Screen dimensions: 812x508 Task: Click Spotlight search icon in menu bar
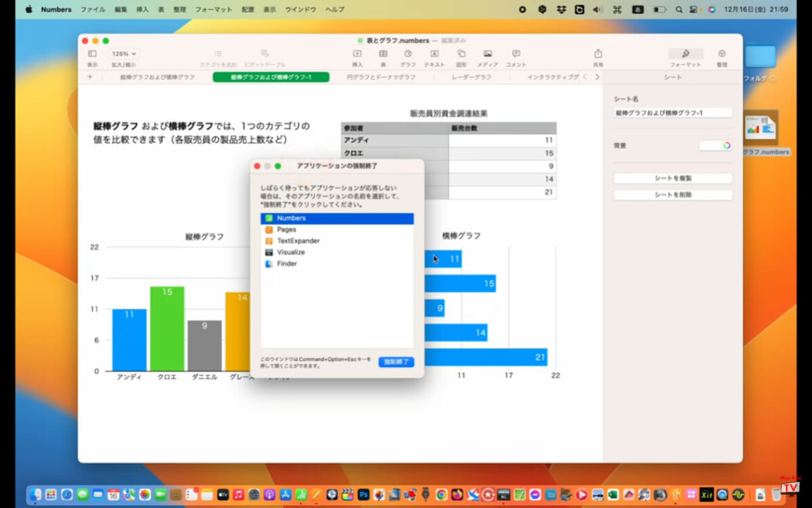[679, 9]
